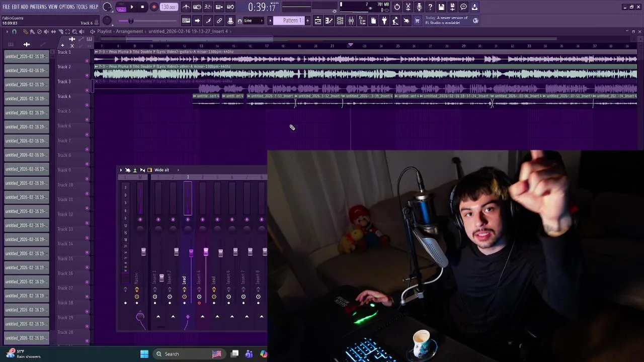The height and width of the screenshot is (362, 644).
Task: Select the playlist Slip tool
Action: (54, 32)
